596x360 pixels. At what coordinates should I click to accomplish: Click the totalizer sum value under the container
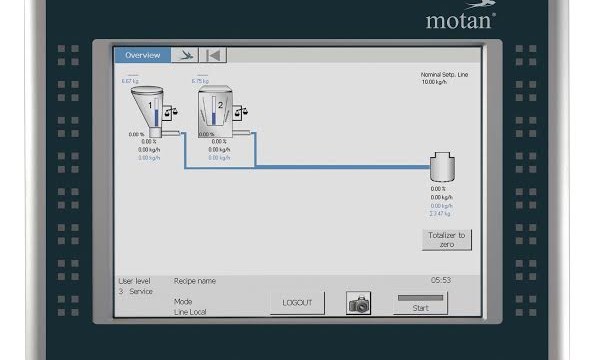[440, 214]
